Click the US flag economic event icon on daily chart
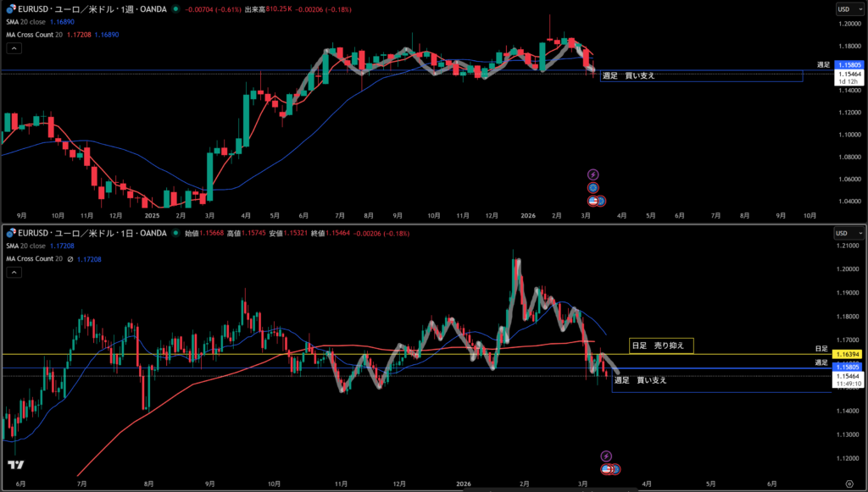868x492 pixels. click(x=607, y=468)
